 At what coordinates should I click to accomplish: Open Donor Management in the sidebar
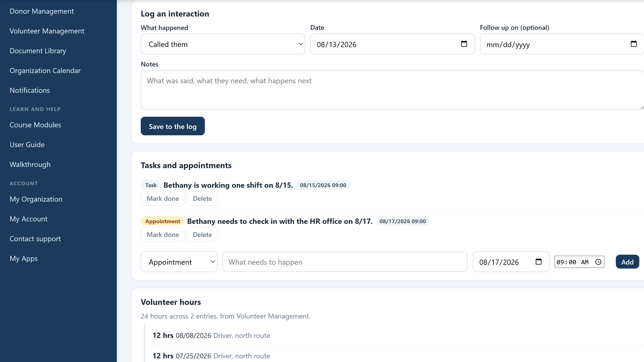pos(42,11)
